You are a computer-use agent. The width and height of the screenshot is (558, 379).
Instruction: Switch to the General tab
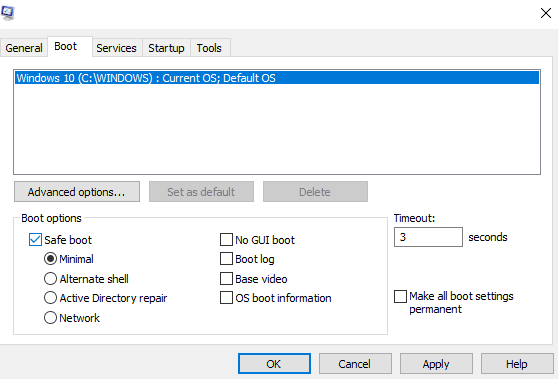click(24, 48)
